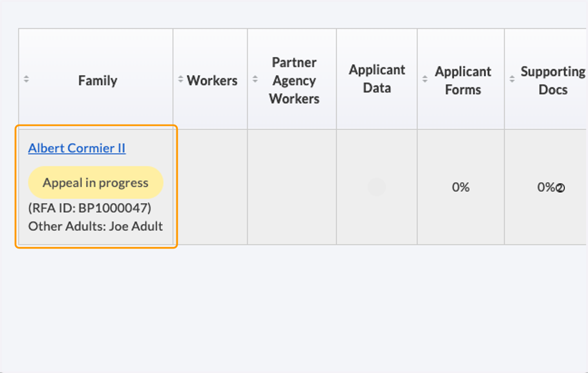
Task: Click the Applicant Data column header
Action: tap(377, 79)
